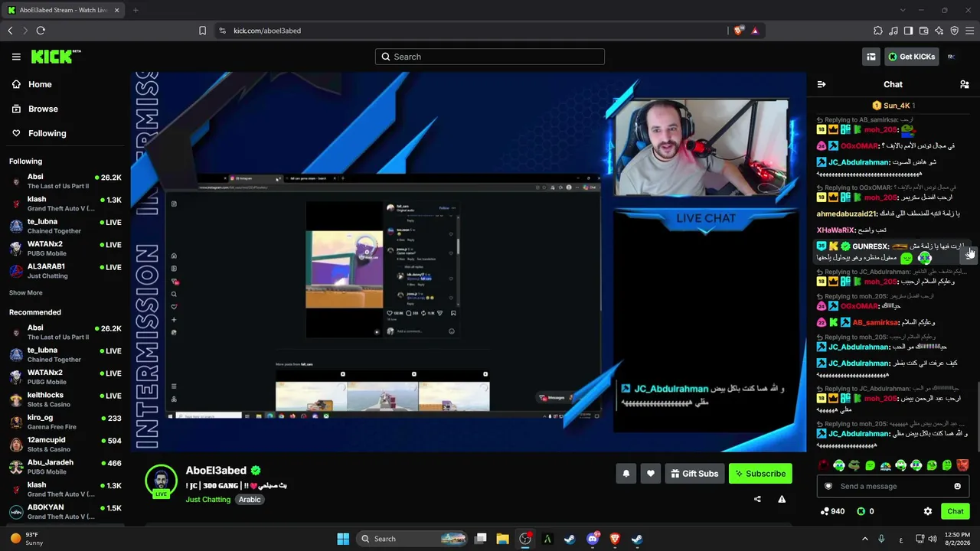Open Leo AI sparkle icon

tap(939, 31)
